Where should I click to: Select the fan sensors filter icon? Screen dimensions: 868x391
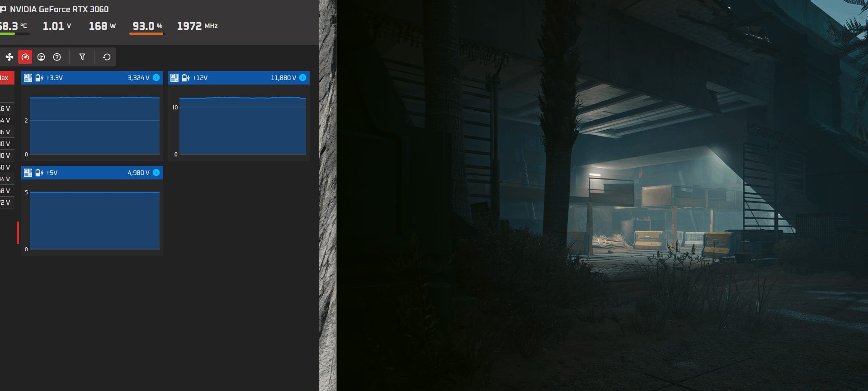[x=9, y=57]
